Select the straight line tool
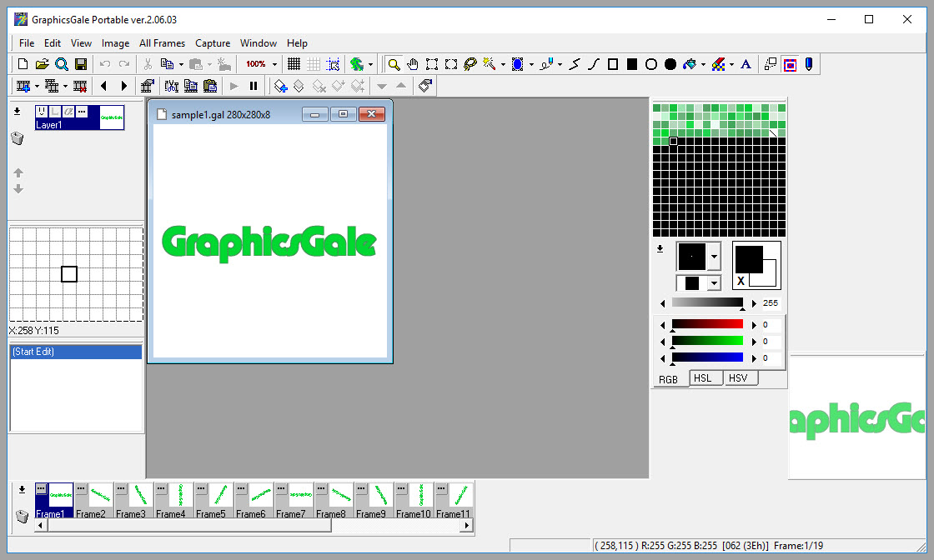 tap(575, 64)
